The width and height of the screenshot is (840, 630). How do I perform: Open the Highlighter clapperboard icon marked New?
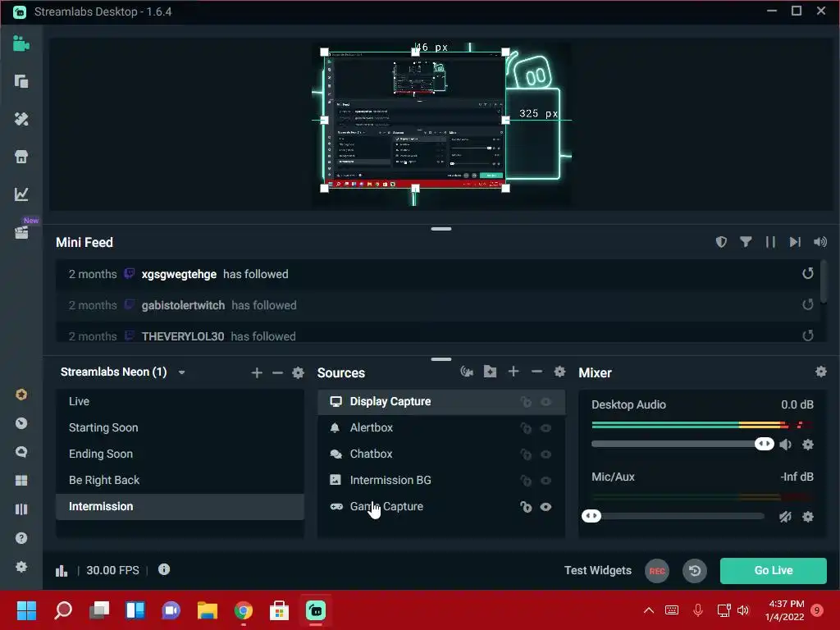click(x=22, y=231)
